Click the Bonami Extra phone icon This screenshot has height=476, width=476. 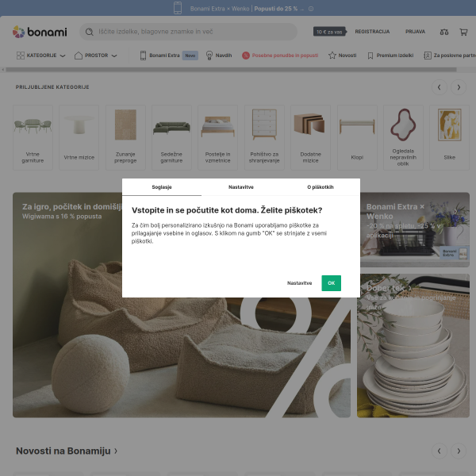[143, 56]
